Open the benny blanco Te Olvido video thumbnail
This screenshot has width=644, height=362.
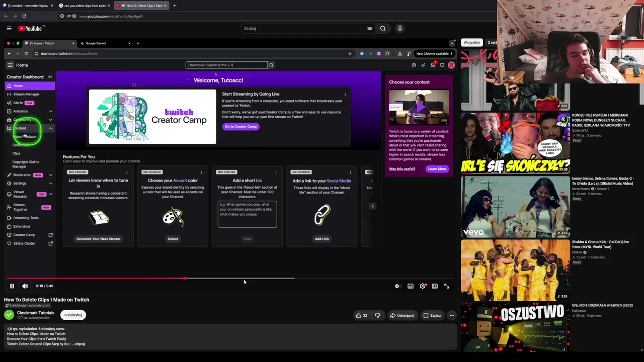(516, 207)
